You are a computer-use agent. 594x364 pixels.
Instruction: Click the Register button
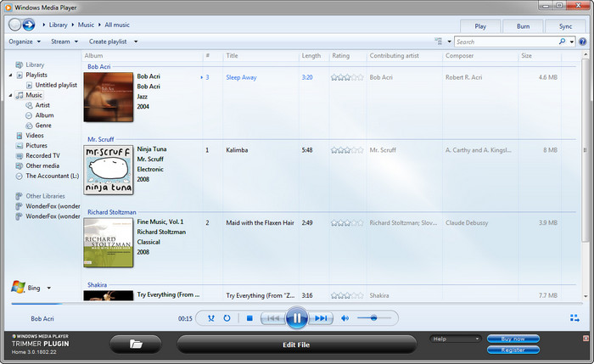tap(513, 350)
